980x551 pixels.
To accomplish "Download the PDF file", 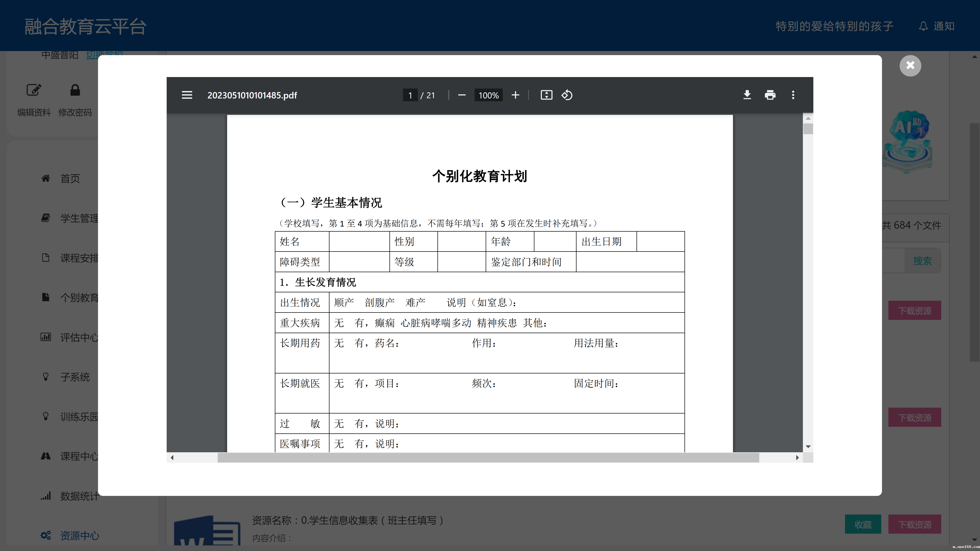I will [747, 95].
